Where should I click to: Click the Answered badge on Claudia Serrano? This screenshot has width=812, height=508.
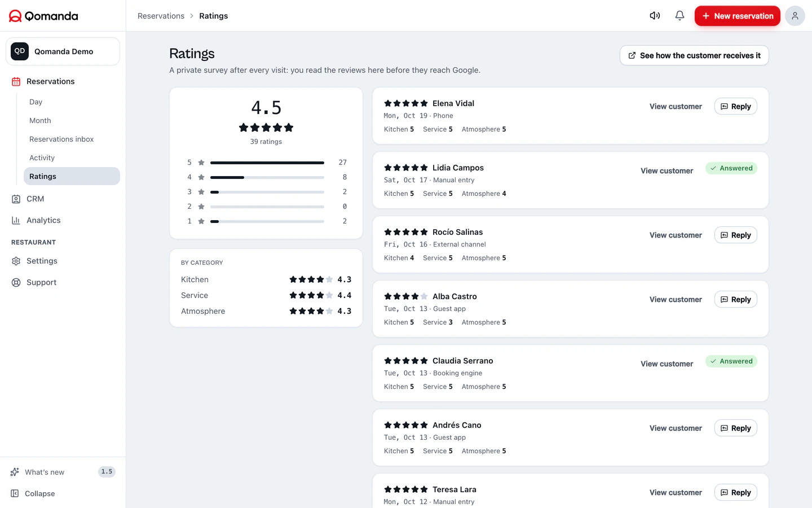point(731,361)
